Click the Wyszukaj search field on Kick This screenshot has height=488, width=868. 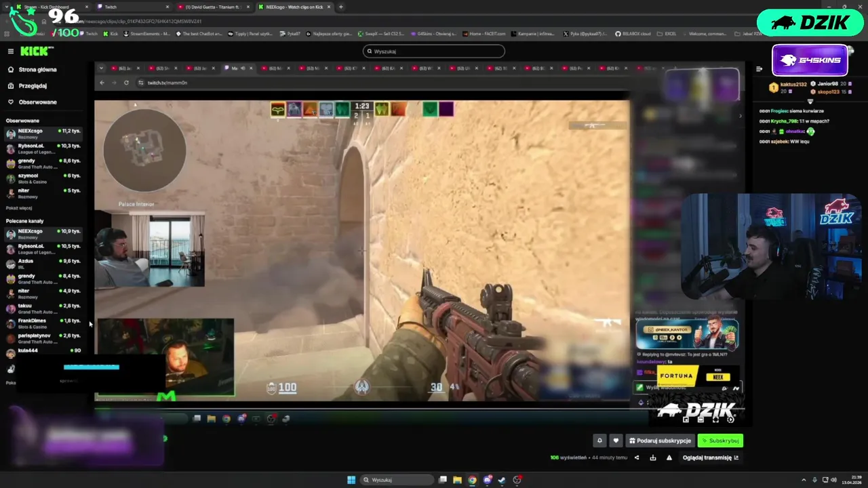pyautogui.click(x=434, y=51)
